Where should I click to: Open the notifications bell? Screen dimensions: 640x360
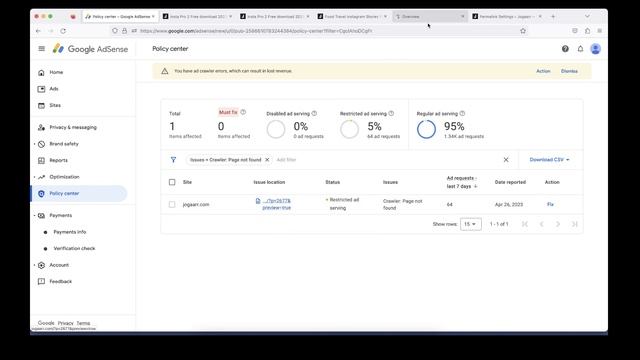(580, 49)
